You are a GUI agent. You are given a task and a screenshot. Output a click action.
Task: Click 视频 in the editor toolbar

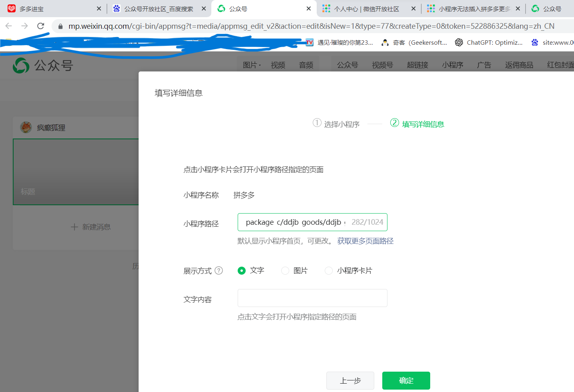coord(278,65)
